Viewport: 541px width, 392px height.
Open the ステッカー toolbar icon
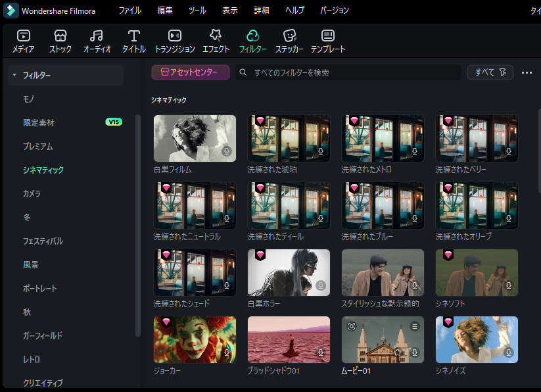pos(289,36)
